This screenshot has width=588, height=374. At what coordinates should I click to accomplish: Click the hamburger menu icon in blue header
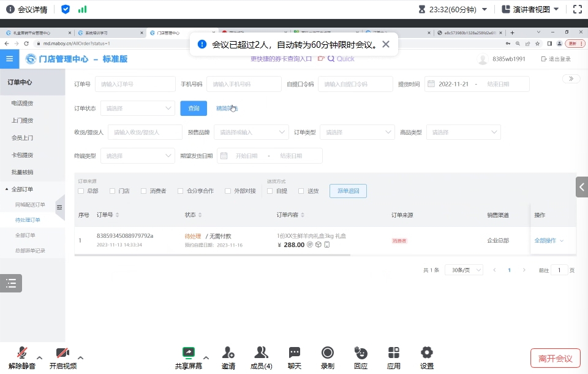[x=9, y=59]
